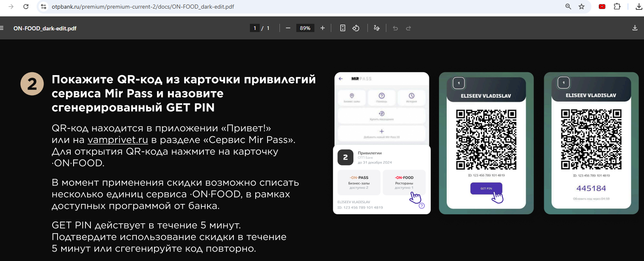Open the "Помощь" help tile in mockup

[381, 98]
